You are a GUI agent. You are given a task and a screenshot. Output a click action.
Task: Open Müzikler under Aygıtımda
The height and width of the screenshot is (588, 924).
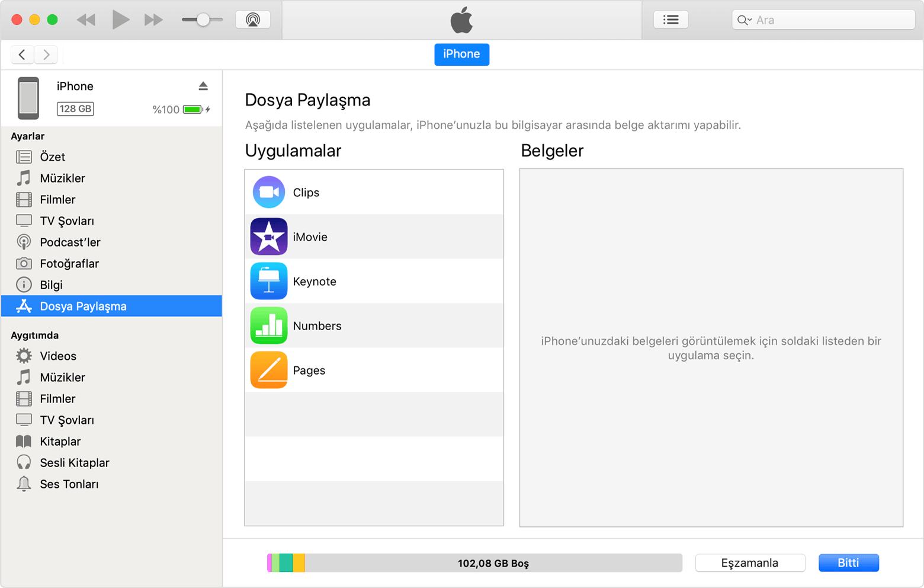click(x=111, y=377)
